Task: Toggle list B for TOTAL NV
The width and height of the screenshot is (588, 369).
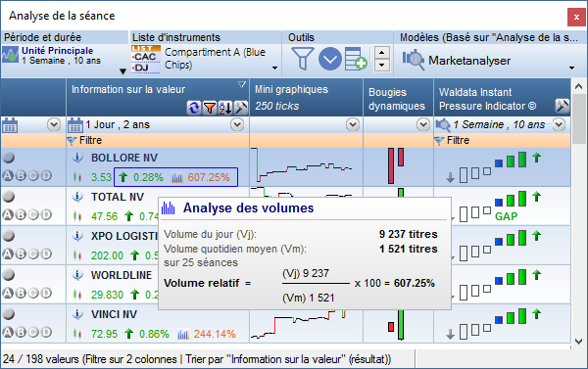Action: point(21,214)
